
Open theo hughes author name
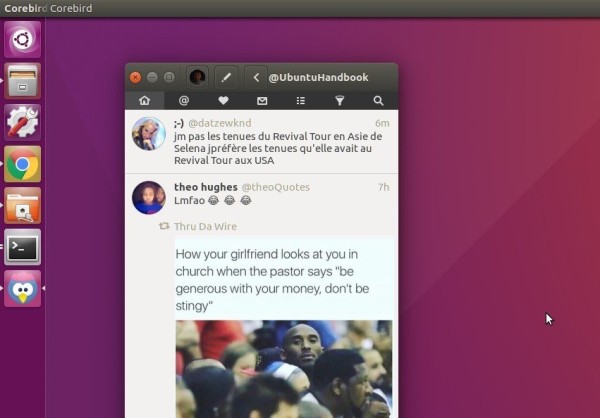coord(206,187)
